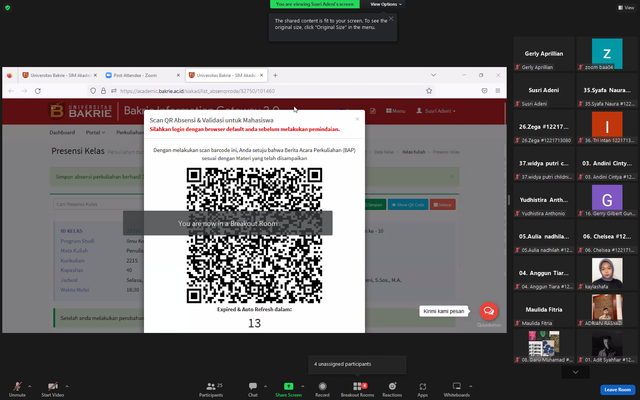Viewport: 640px width, 400px height.
Task: Click the green Simpan button
Action: (373, 204)
